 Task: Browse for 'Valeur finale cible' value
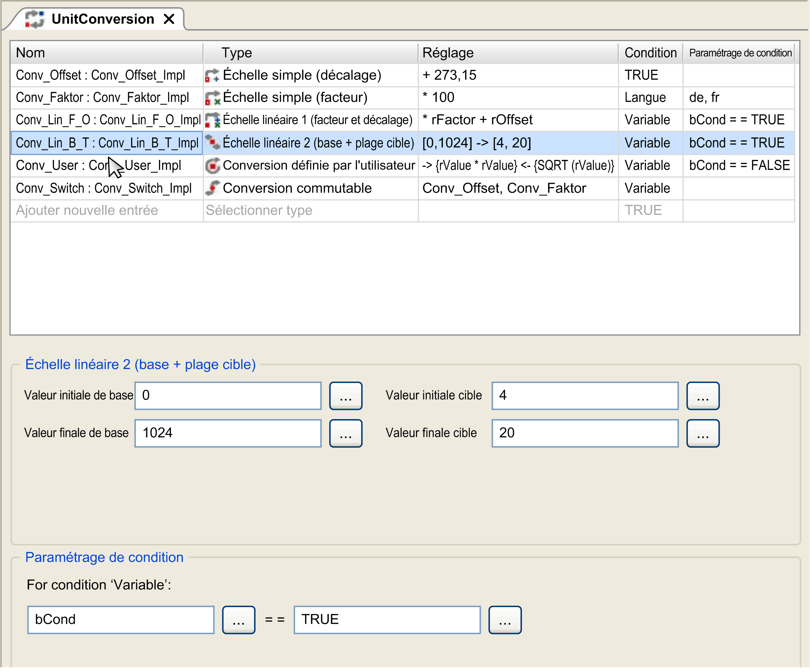pos(703,433)
